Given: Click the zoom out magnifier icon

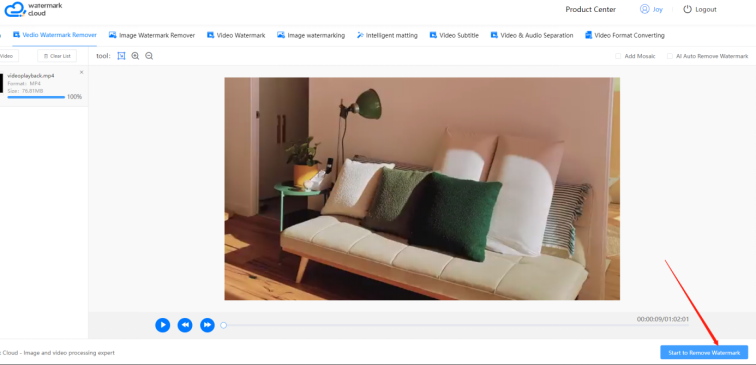Looking at the screenshot, I should tap(149, 56).
